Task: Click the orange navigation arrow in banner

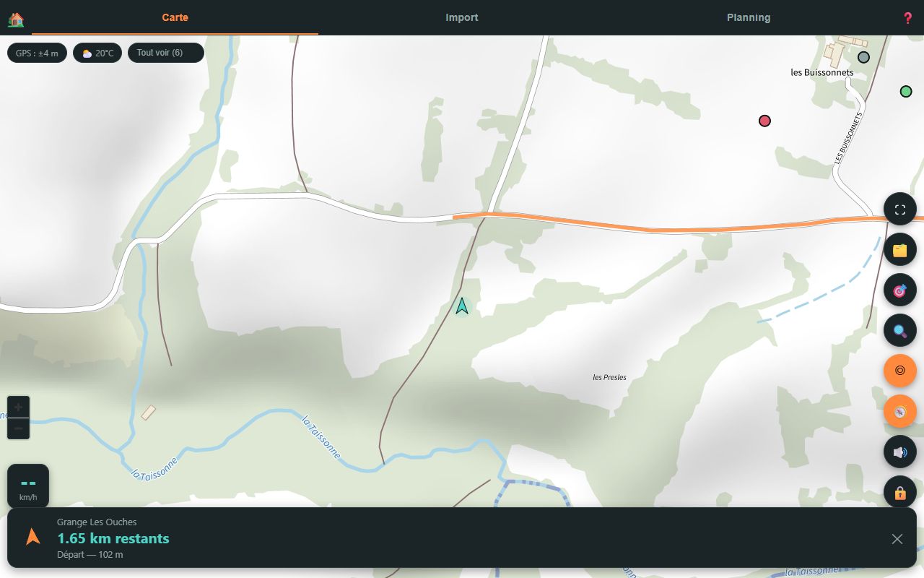Action: point(32,537)
